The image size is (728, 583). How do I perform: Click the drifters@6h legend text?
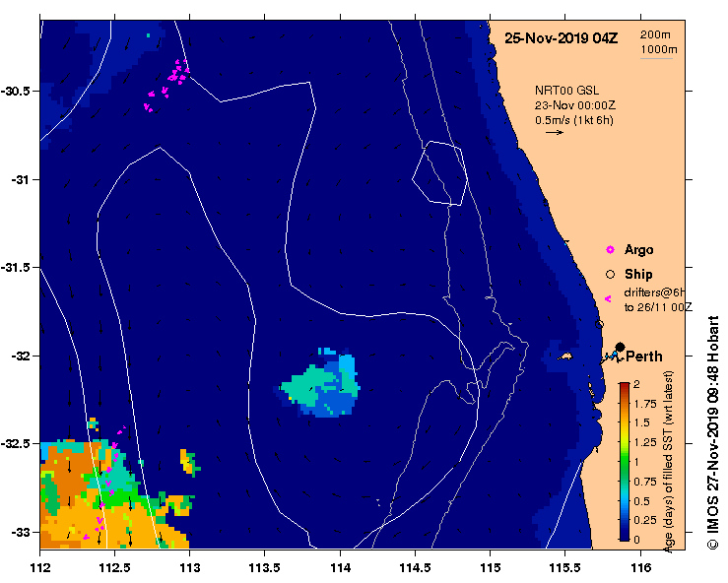(654, 292)
